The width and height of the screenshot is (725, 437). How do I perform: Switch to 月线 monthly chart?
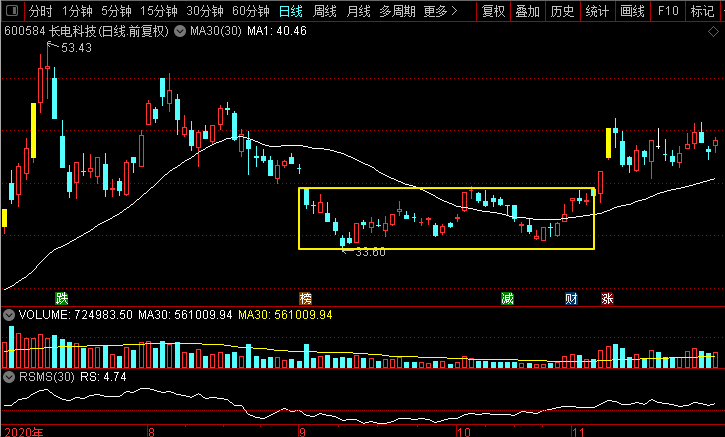coord(358,11)
